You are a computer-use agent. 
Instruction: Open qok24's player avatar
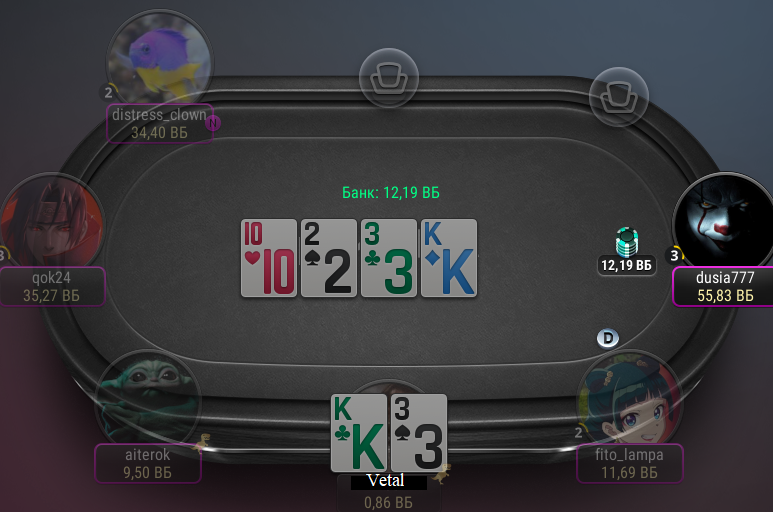click(52, 221)
